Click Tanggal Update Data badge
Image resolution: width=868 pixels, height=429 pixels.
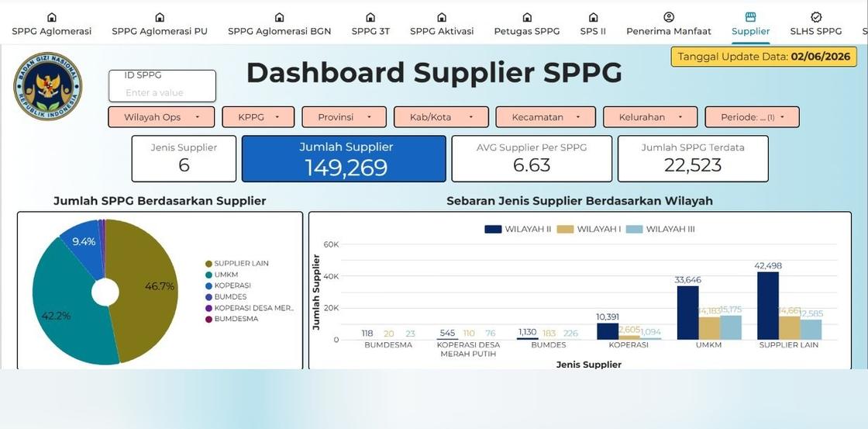pyautogui.click(x=764, y=57)
